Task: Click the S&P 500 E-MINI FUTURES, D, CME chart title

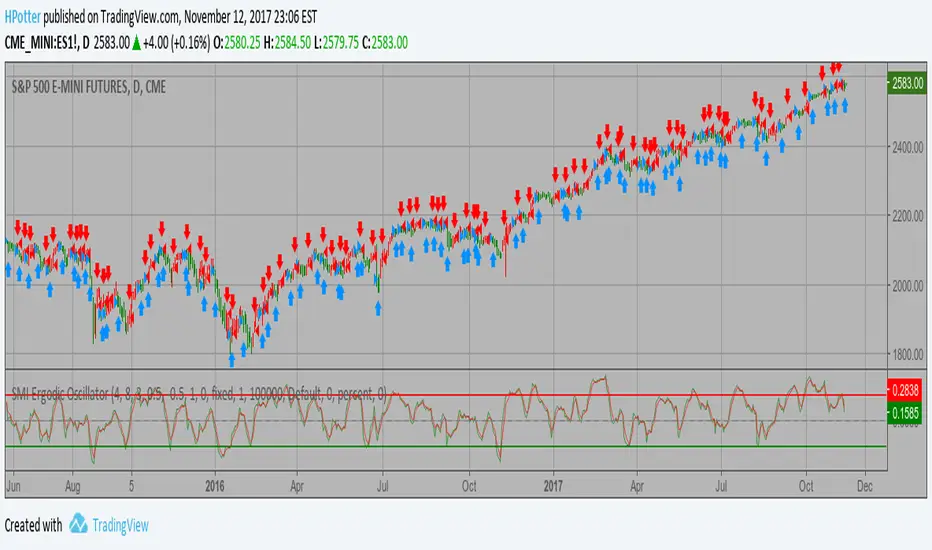Action: pyautogui.click(x=89, y=87)
